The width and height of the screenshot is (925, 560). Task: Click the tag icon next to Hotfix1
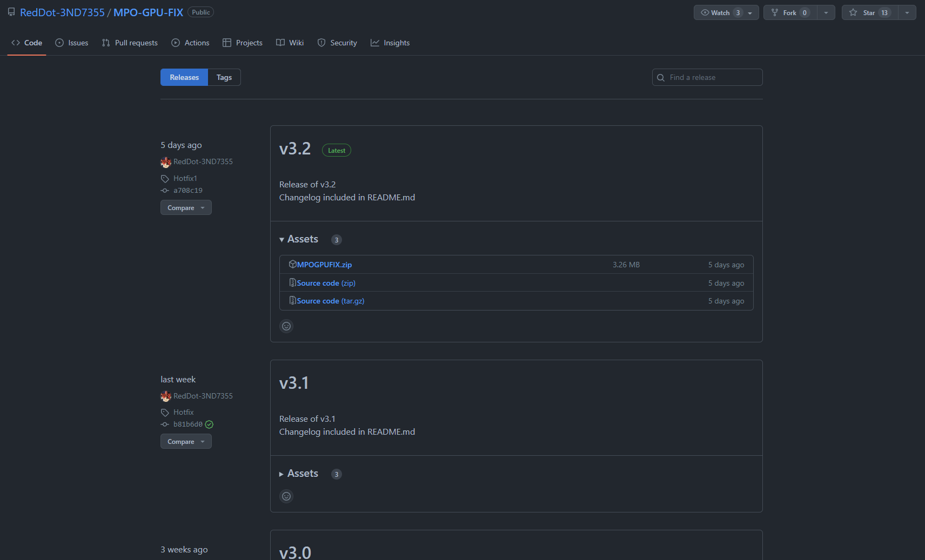tap(165, 179)
